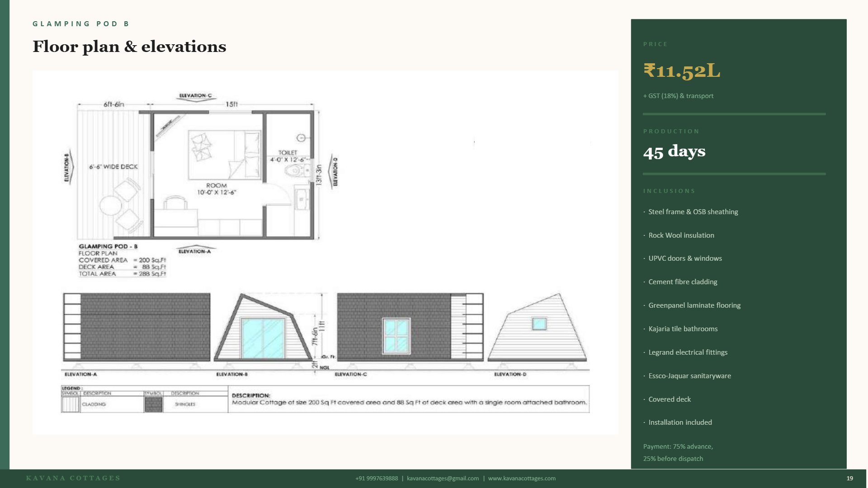Image resolution: width=868 pixels, height=488 pixels.
Task: Click the '45 days' production value
Action: (674, 151)
